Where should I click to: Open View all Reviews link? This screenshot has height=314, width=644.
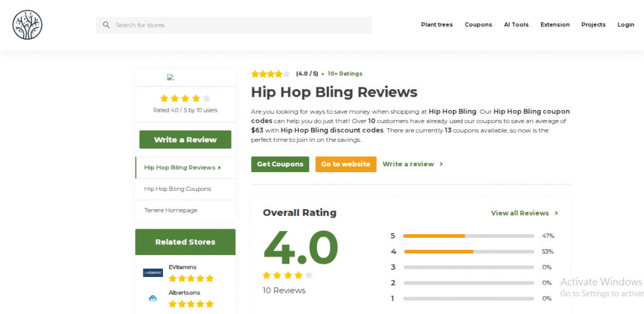pos(520,213)
